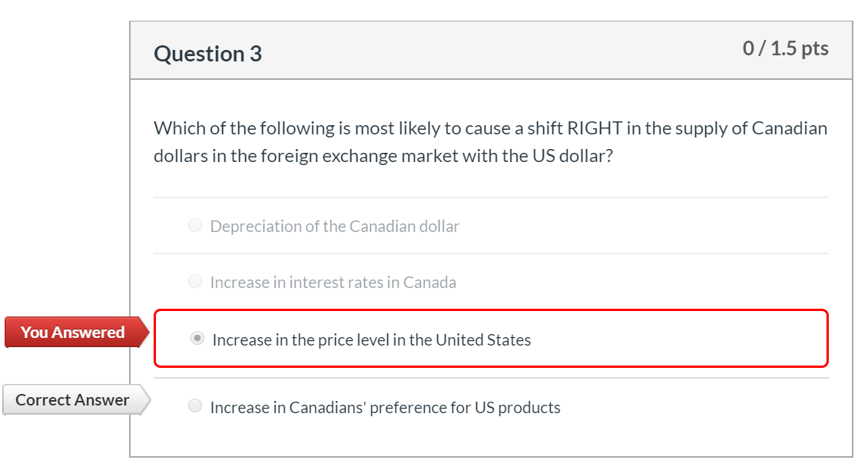Click the "0 / 1.5 pts" score display

[x=787, y=48]
